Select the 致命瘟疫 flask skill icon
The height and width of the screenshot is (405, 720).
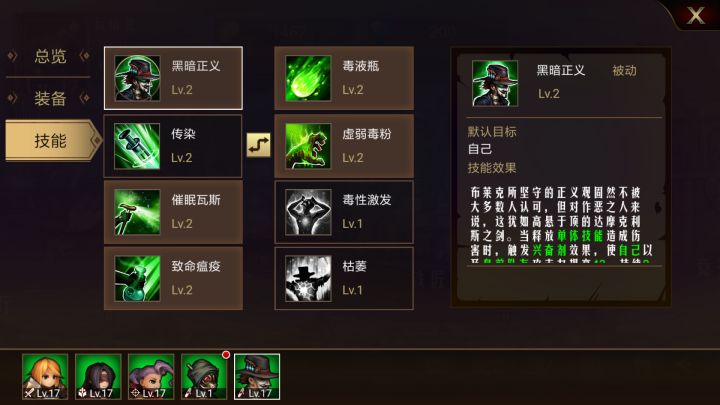(137, 279)
